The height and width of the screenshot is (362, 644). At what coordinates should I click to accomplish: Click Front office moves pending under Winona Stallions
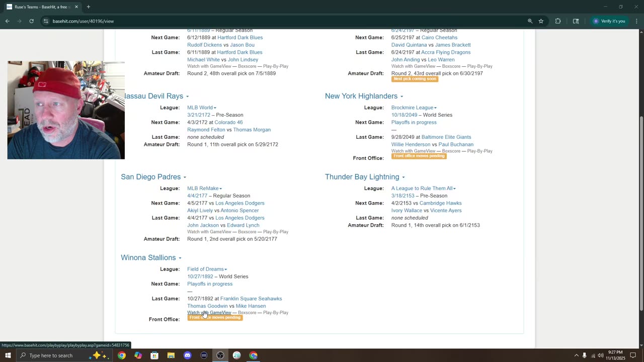pos(215,318)
